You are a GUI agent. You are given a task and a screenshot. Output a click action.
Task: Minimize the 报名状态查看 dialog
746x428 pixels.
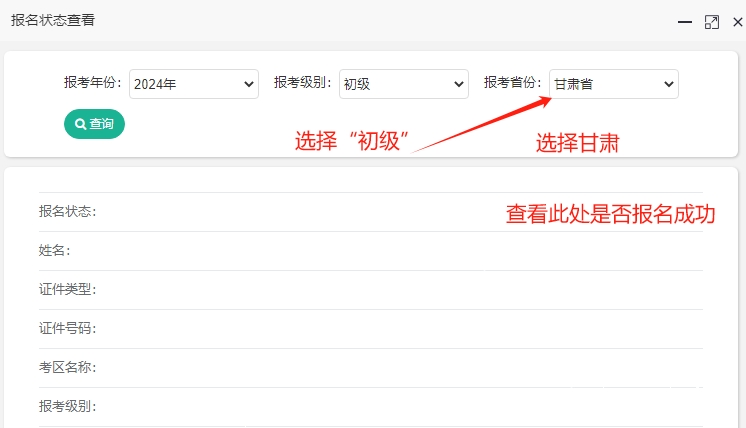(x=684, y=22)
